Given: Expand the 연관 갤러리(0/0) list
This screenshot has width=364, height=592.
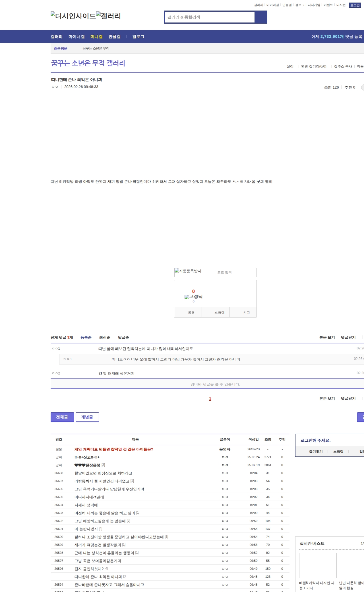Looking at the screenshot, I should [314, 66].
